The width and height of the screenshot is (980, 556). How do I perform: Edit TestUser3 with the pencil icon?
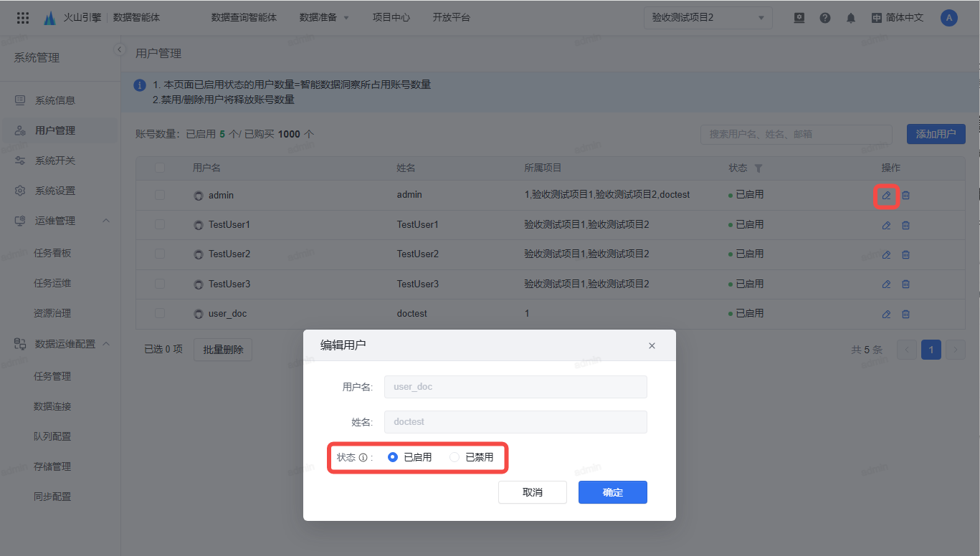[x=886, y=284]
